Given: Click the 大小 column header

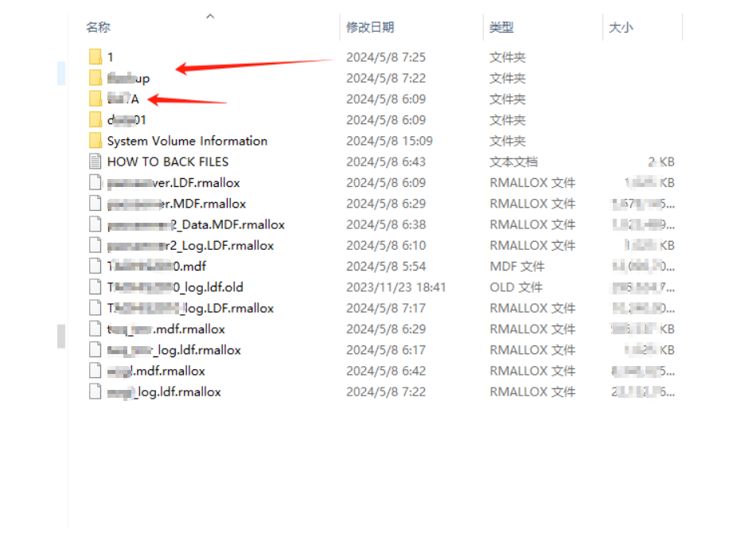Looking at the screenshot, I should coord(621,27).
